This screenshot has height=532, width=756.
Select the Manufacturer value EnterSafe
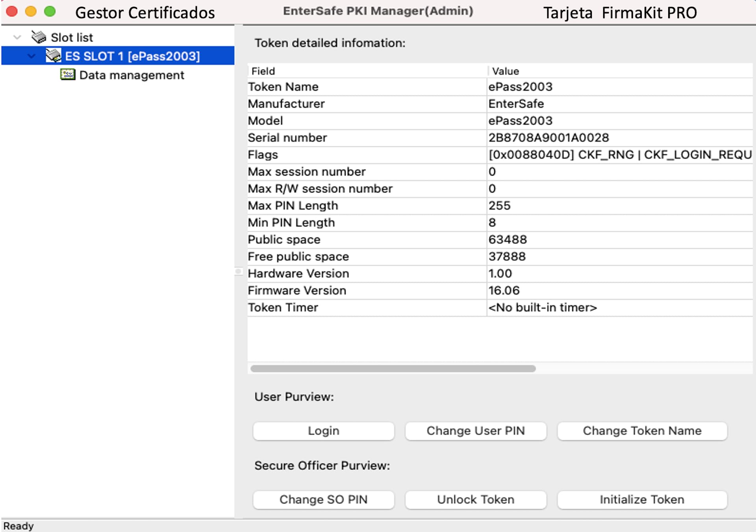tap(516, 104)
